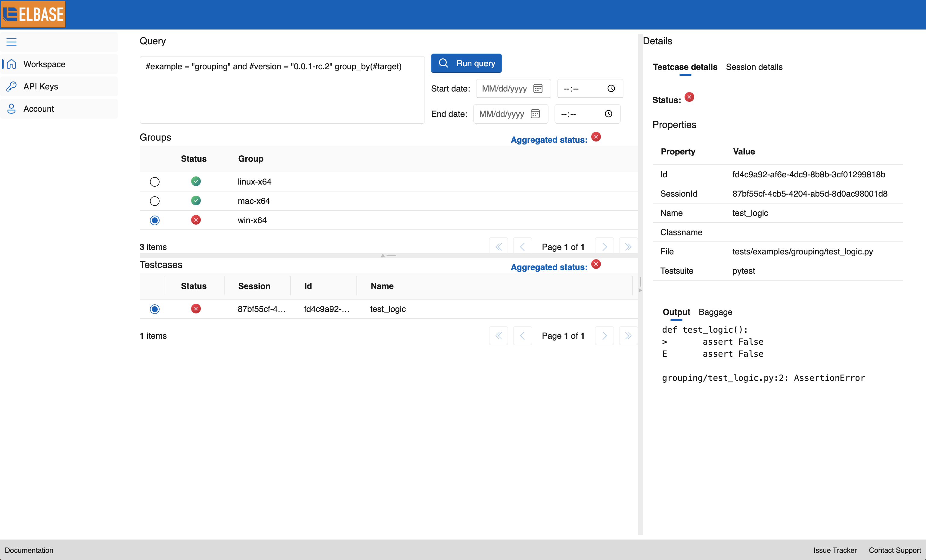
Task: Open API Keys in sidebar
Action: point(59,86)
